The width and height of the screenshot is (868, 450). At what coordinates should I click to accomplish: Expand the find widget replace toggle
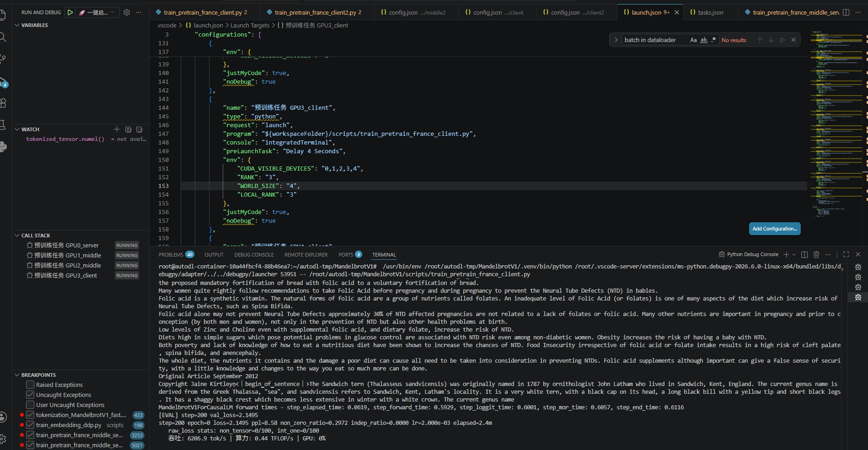[616, 40]
